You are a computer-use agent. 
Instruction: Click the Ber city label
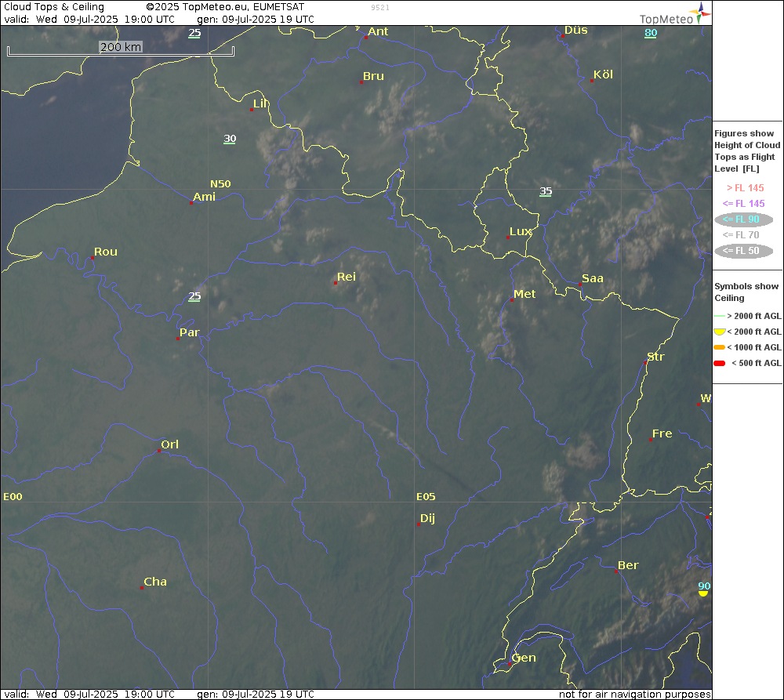(x=628, y=565)
